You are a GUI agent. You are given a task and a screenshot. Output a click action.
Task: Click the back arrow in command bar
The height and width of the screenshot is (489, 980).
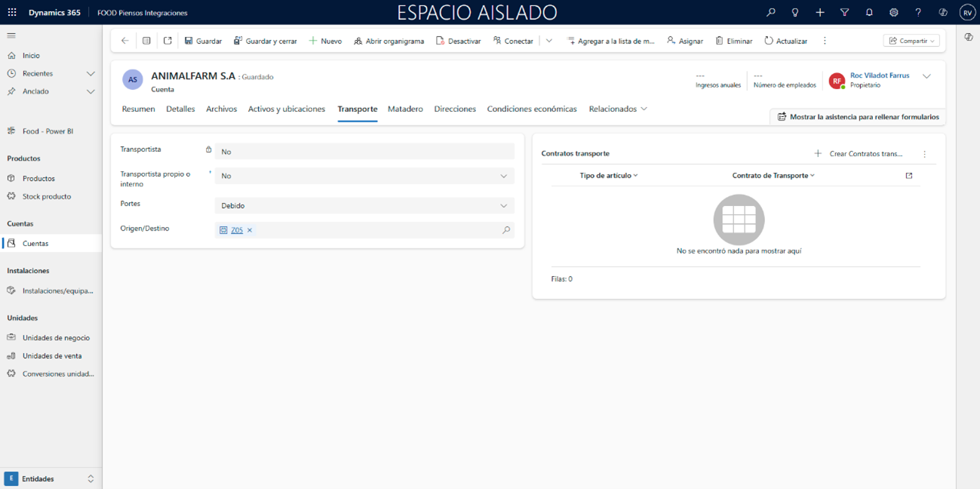coord(125,41)
